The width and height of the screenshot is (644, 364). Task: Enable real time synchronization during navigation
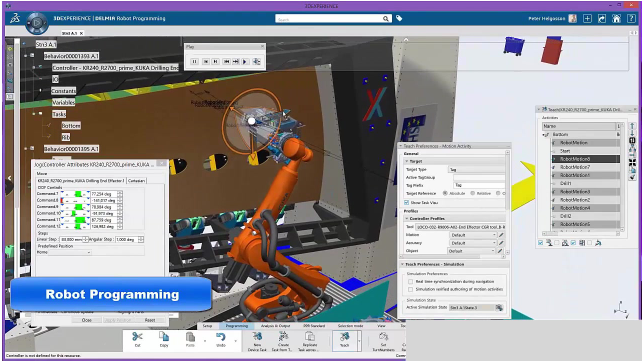[x=410, y=281]
